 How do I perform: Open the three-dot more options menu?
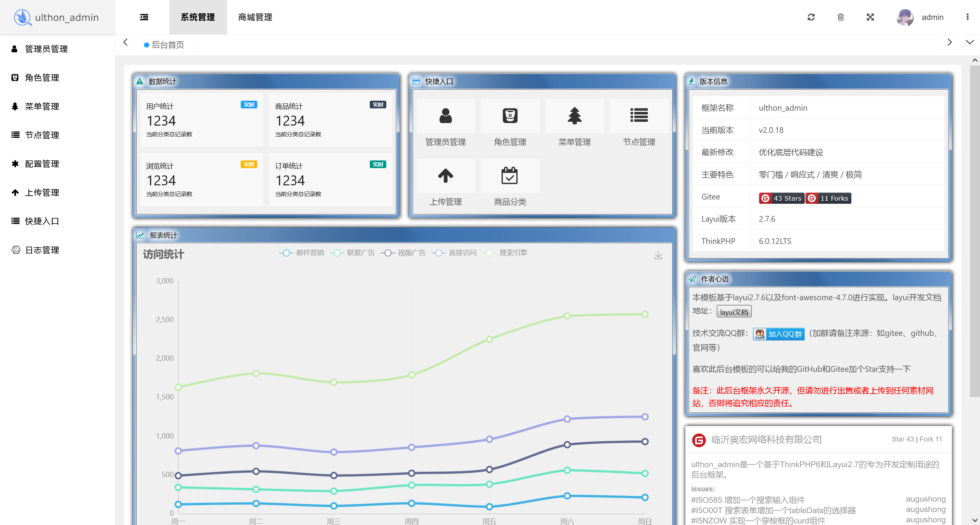click(967, 17)
